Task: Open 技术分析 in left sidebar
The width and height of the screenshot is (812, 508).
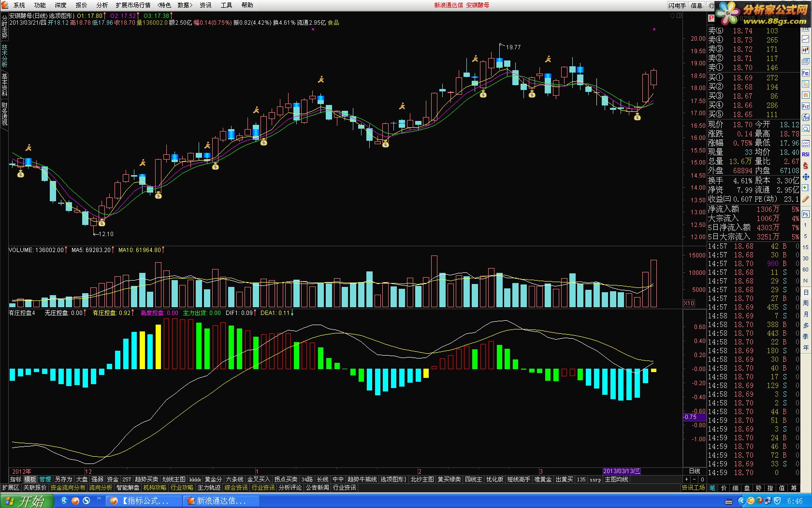Action: tap(4, 56)
